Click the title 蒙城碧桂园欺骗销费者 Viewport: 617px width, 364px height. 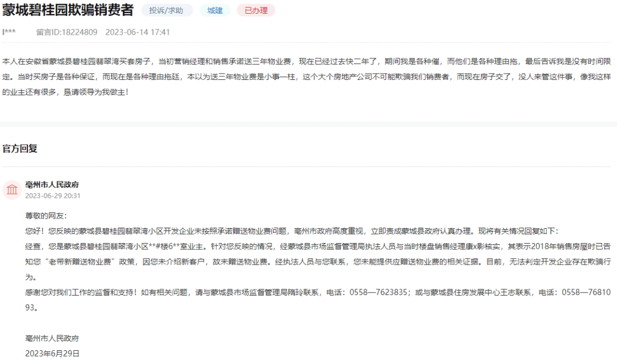coord(68,10)
